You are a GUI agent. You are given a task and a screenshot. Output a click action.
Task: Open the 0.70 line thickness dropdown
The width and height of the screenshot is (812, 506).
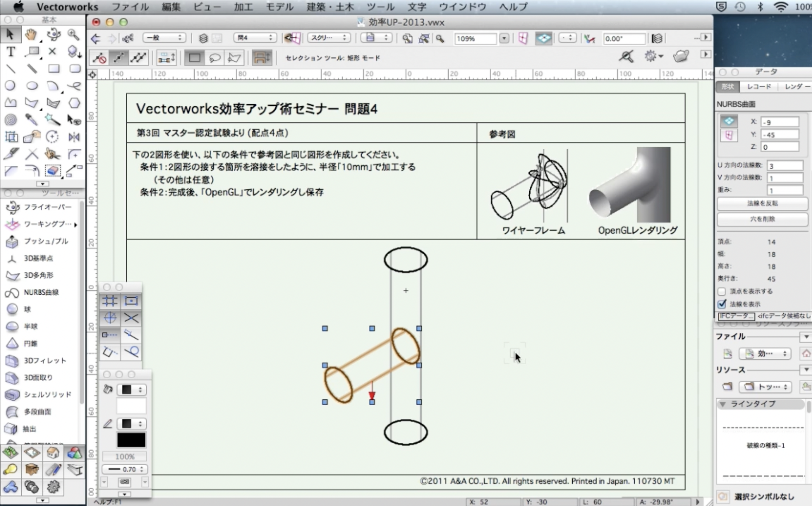point(125,469)
